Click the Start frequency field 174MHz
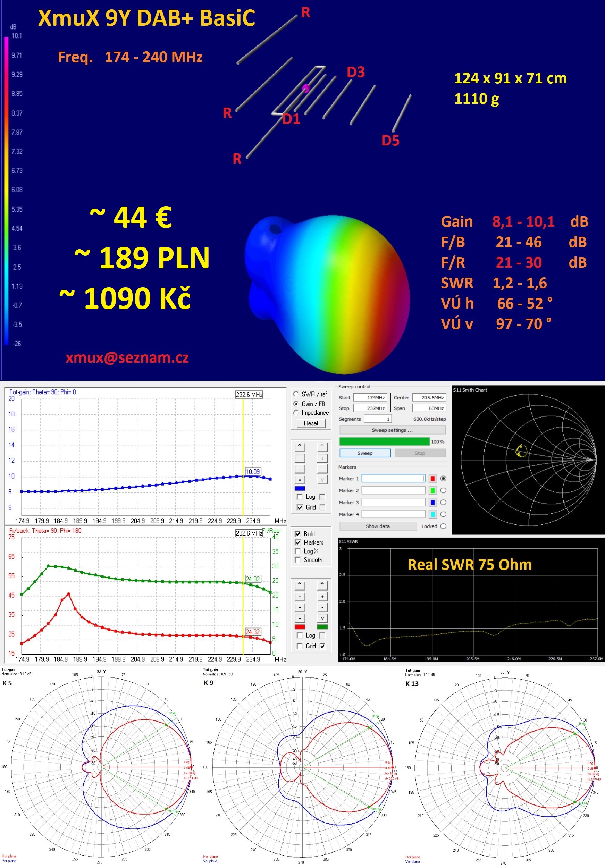Viewport: 605px width, 868px height. pyautogui.click(x=370, y=398)
